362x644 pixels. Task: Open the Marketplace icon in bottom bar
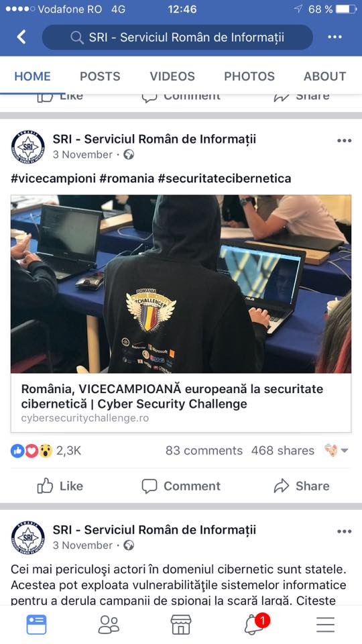[x=181, y=625]
